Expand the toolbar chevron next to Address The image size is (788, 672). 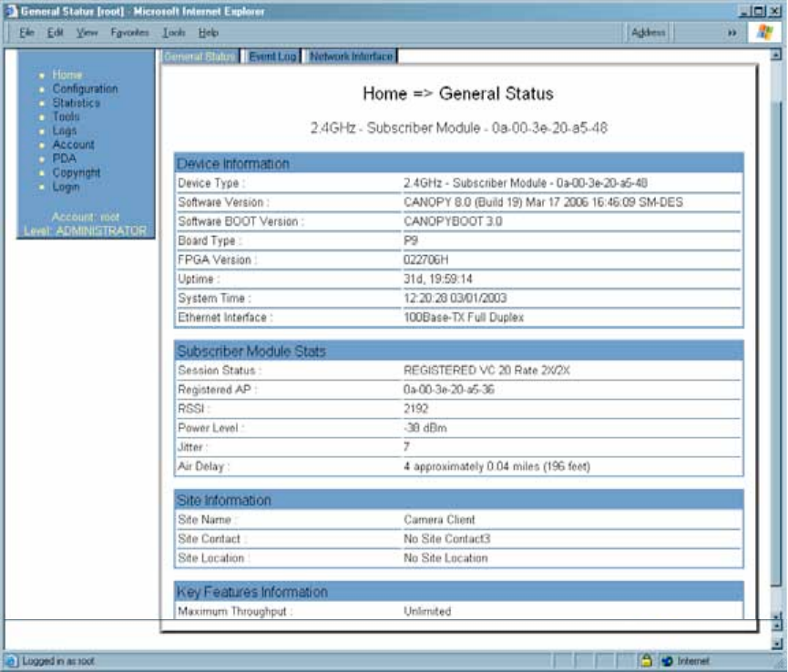pos(732,33)
